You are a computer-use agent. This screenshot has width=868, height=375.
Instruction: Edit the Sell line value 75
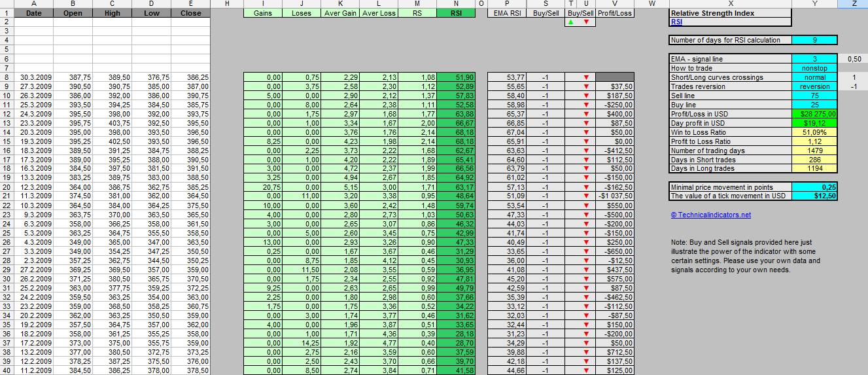pos(814,96)
